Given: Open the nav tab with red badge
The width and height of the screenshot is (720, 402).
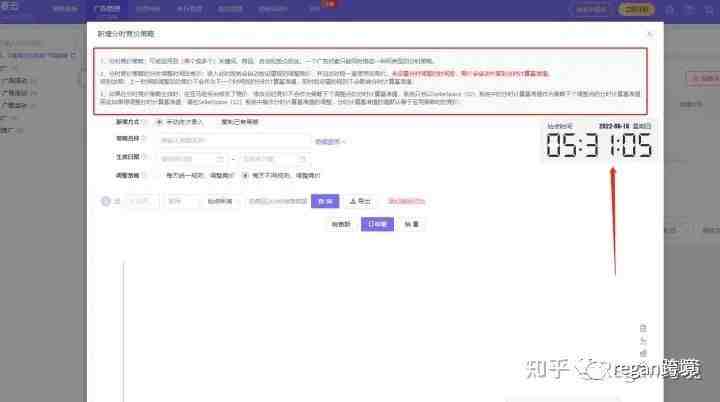Looking at the screenshot, I should click(x=315, y=9).
